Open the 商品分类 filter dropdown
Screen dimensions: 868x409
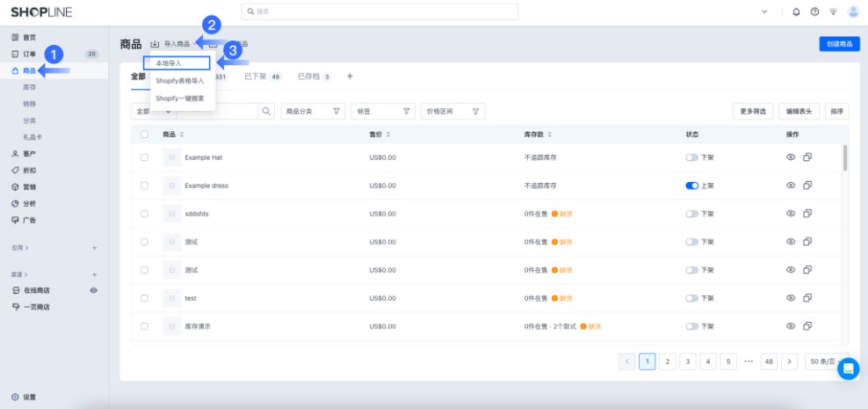(x=313, y=112)
